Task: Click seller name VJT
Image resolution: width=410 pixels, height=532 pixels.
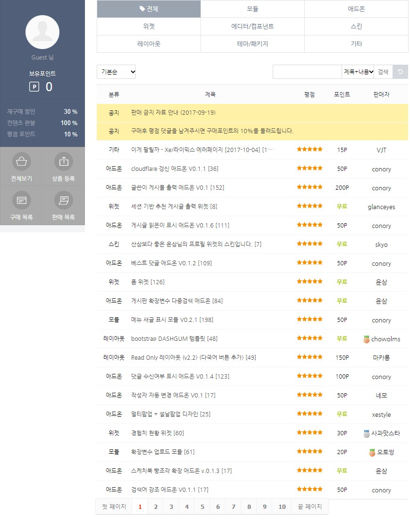Action: click(381, 150)
